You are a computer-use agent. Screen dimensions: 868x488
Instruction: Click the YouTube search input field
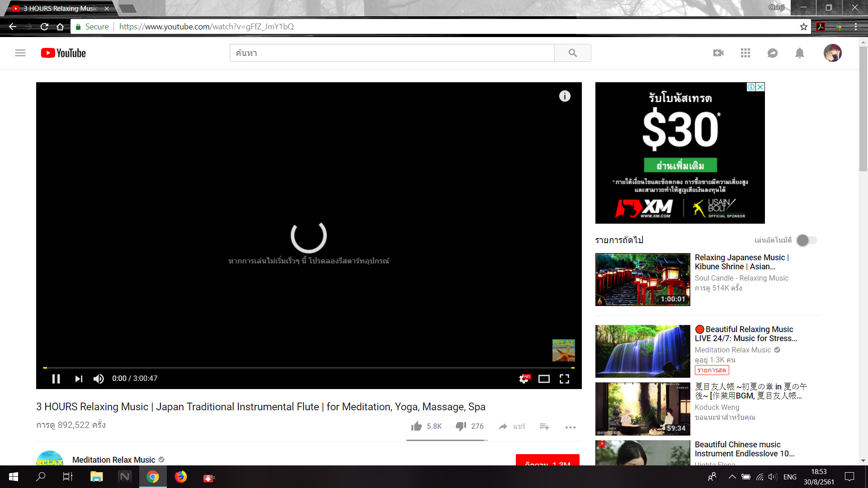(x=392, y=53)
